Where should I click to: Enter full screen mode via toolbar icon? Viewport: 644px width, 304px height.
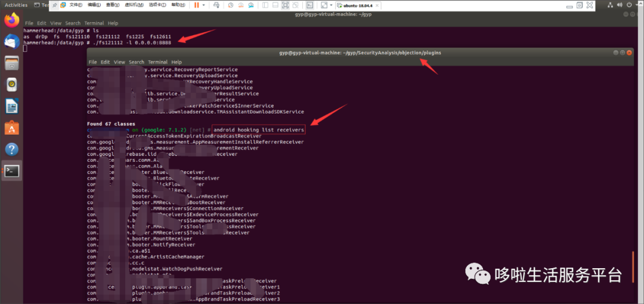(x=286, y=5)
